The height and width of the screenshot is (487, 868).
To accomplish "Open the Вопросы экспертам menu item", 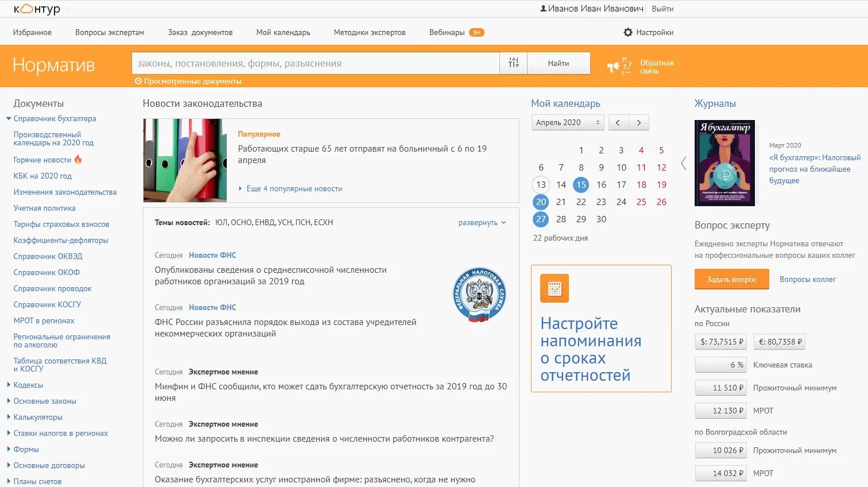I will (108, 32).
